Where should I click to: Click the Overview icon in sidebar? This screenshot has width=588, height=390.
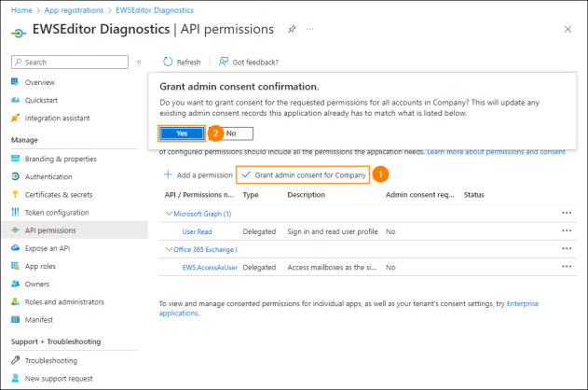pyautogui.click(x=15, y=82)
